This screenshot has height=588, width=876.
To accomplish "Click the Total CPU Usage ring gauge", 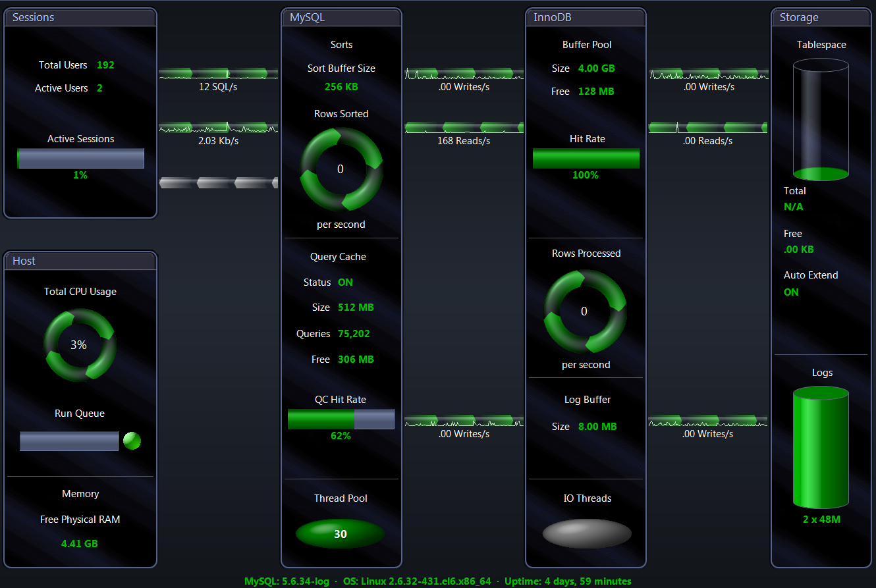I will 80,344.
